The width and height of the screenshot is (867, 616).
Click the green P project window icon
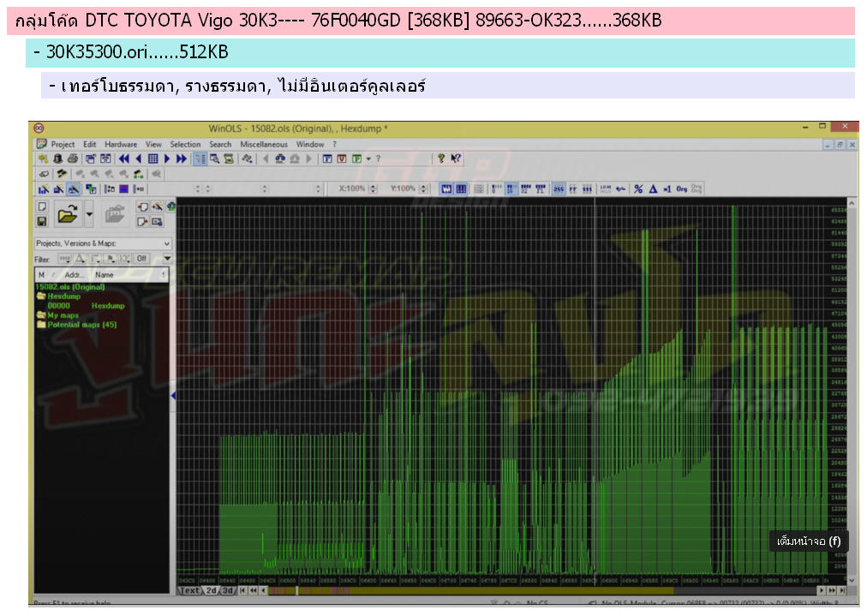pyautogui.click(x=356, y=158)
